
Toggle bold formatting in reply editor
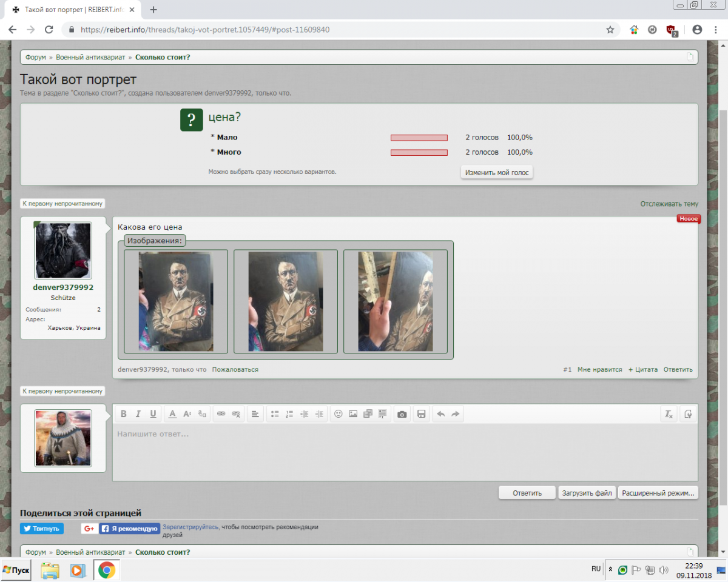124,414
